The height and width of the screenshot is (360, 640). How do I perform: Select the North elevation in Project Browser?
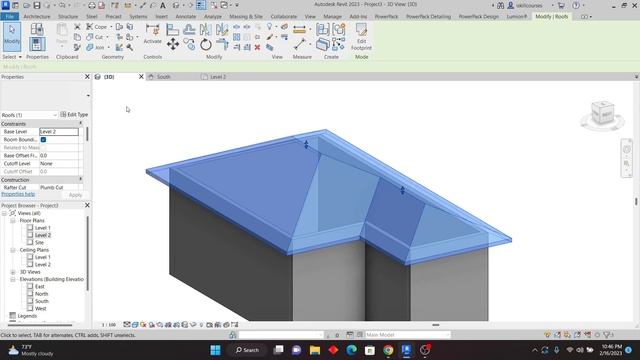(x=41, y=294)
